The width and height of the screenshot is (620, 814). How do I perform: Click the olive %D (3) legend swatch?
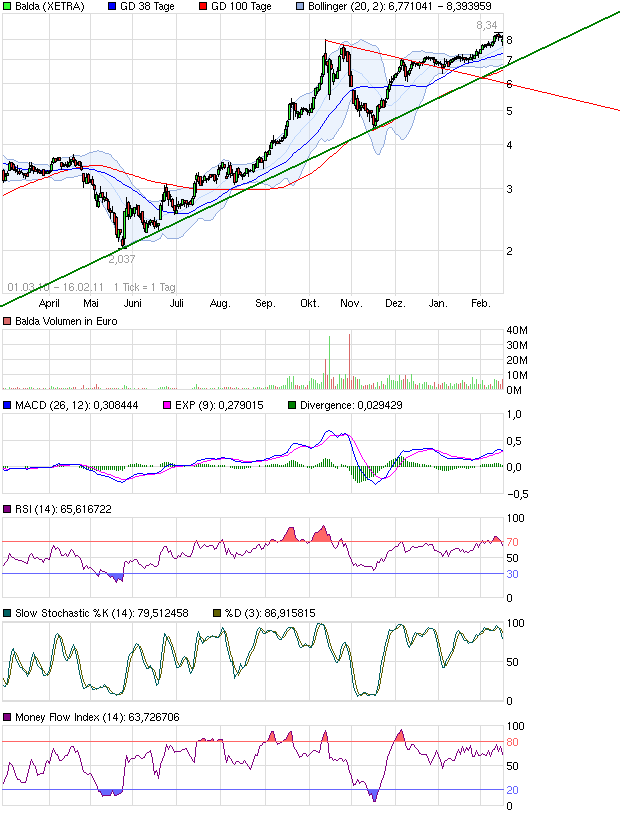(217, 613)
